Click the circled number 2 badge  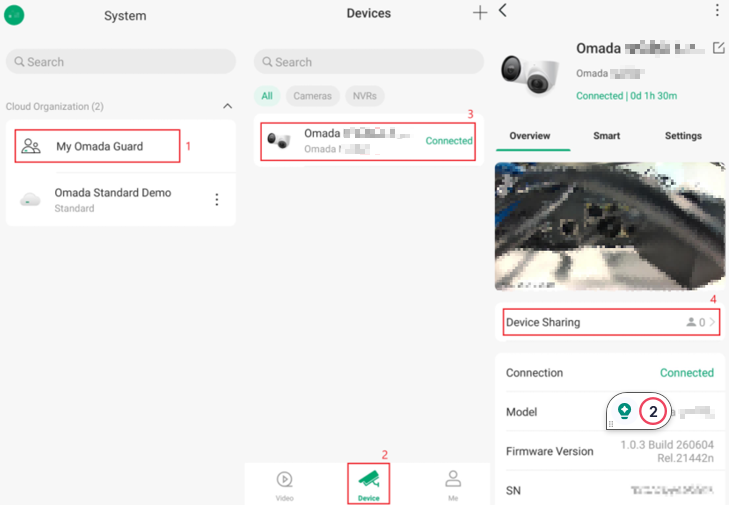tap(653, 412)
